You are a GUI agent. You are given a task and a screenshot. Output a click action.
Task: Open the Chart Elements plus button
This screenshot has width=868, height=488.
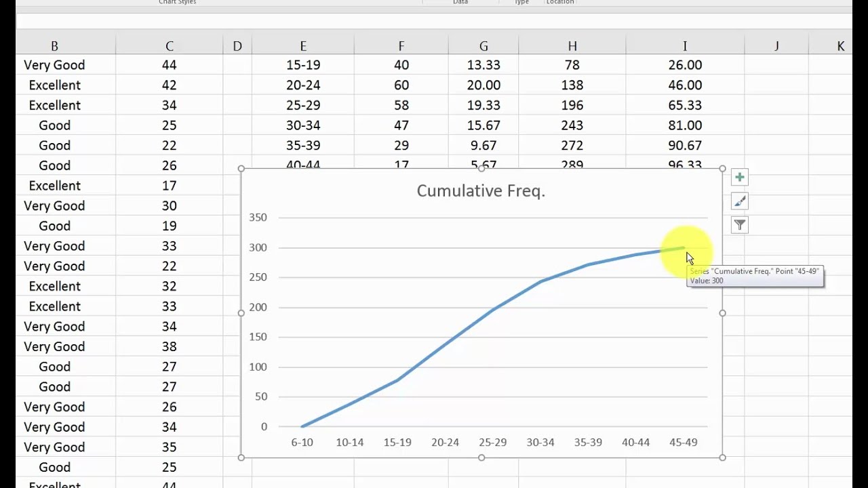pos(740,178)
